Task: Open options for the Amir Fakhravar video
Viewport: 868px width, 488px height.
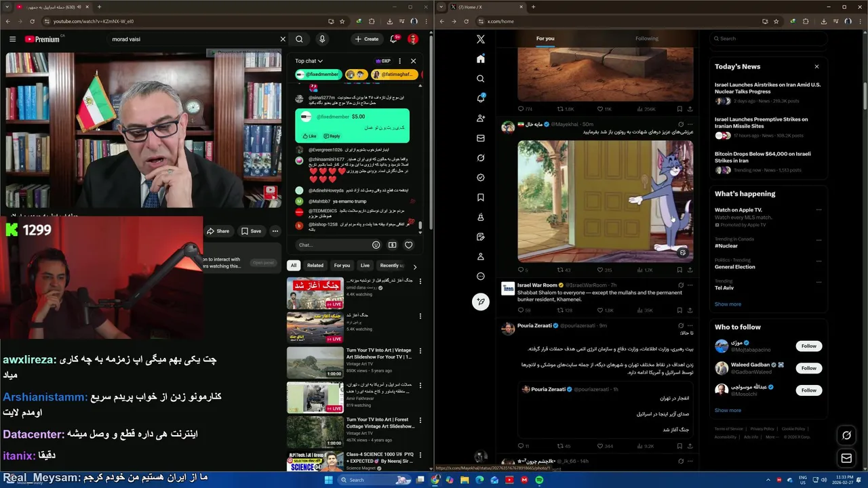Action: pos(420,386)
